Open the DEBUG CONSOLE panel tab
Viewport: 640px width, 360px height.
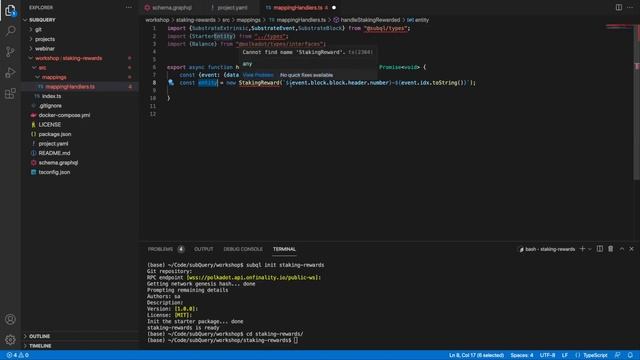(243, 249)
